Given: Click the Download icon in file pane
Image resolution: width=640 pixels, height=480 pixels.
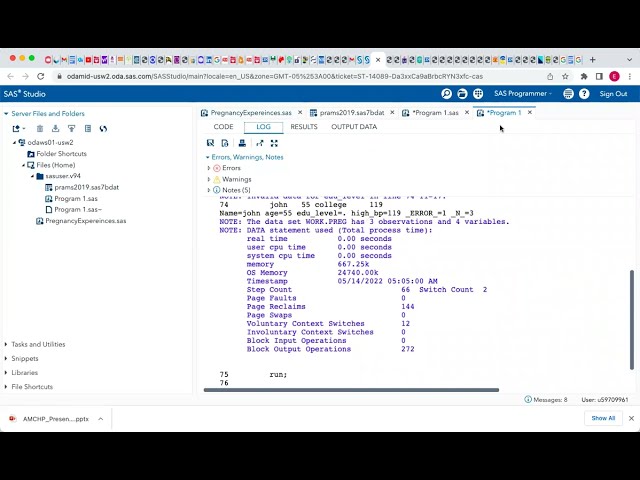Looking at the screenshot, I should pyautogui.click(x=56, y=129).
